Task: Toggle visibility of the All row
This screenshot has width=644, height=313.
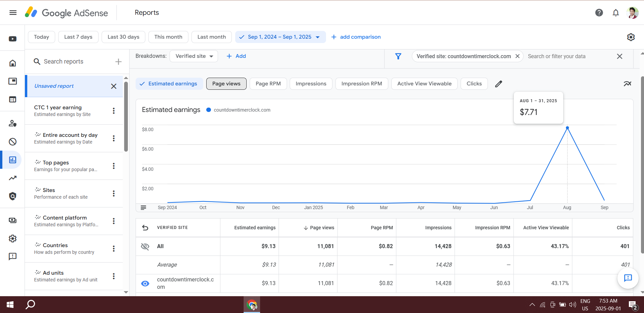Action: coord(145,246)
